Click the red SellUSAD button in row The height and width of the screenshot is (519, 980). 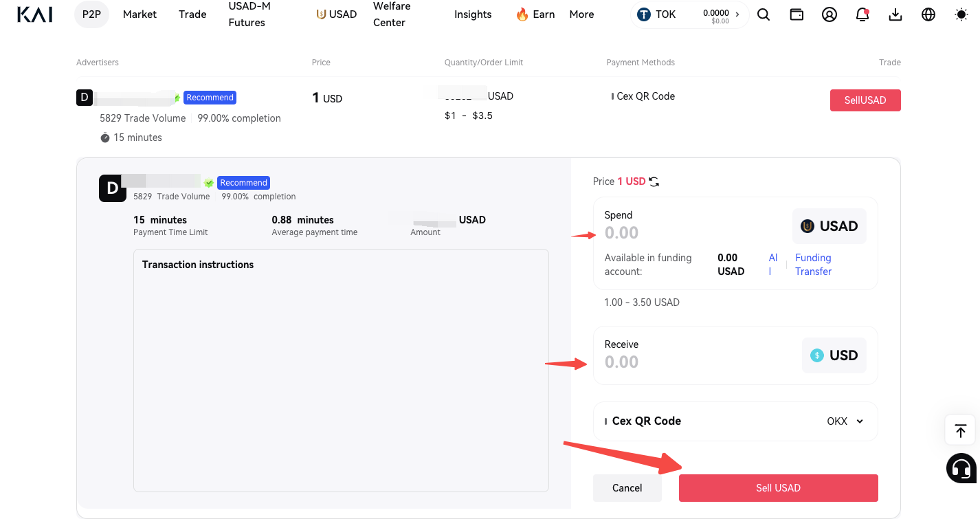[865, 100]
